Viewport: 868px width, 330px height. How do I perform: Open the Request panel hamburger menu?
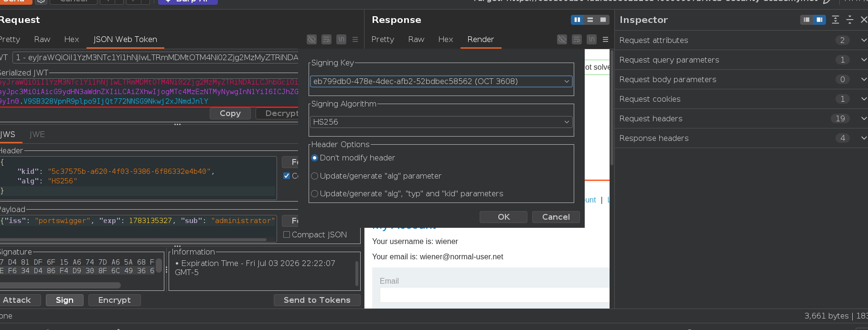355,40
